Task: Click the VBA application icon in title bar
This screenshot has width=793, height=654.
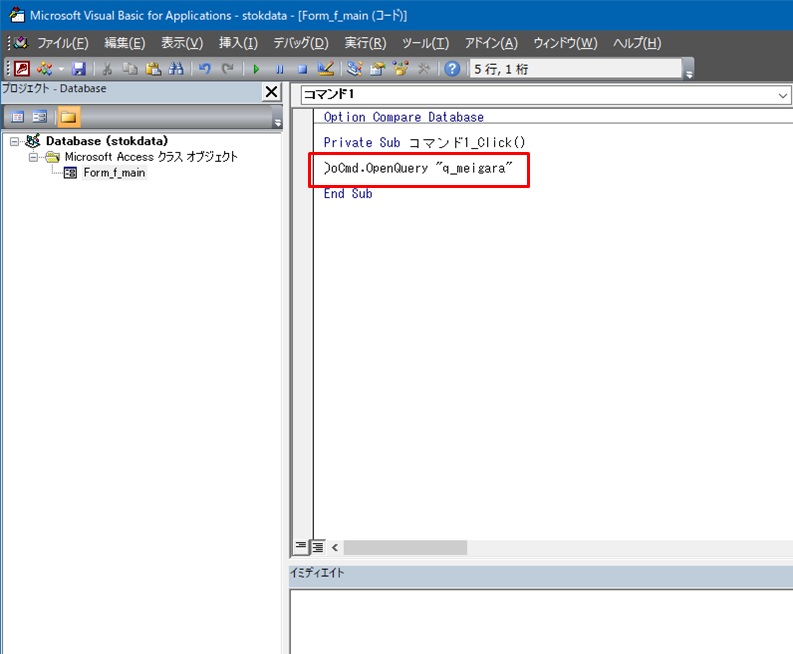Action: [x=17, y=15]
